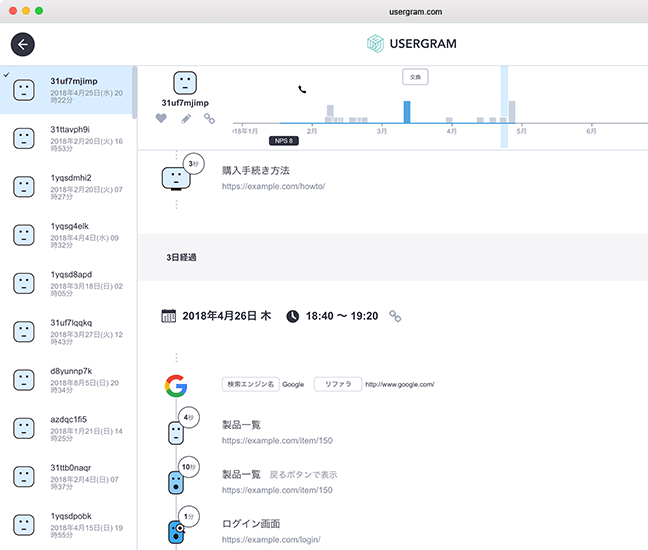Click the heart favorite icon
Image resolution: width=648 pixels, height=550 pixels.
click(x=161, y=118)
